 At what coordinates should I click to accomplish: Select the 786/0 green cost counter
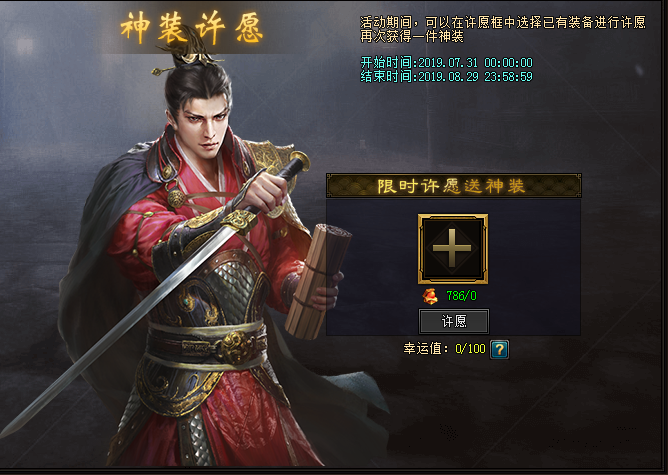pos(461,296)
